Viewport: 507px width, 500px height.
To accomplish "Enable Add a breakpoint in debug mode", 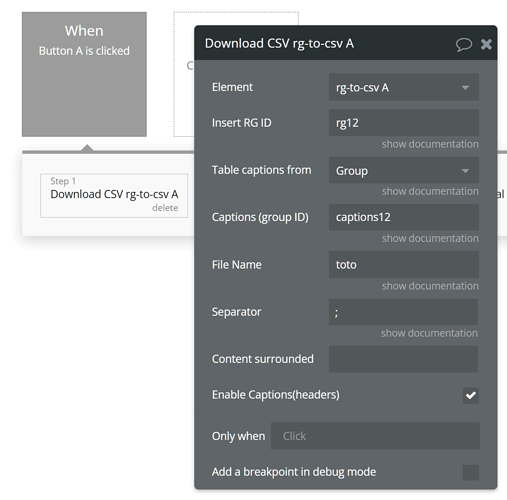I will [x=471, y=472].
